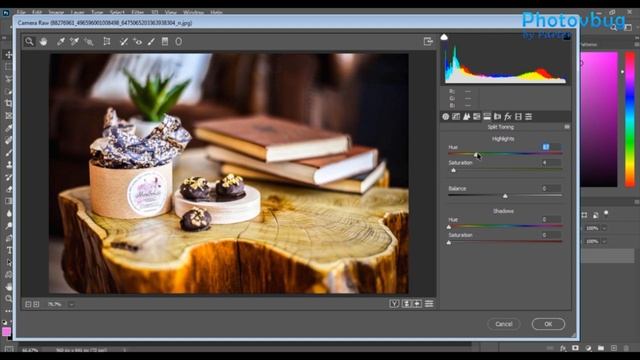Focus the Highlights Hue value field
The image size is (640, 360).
tap(551, 147)
